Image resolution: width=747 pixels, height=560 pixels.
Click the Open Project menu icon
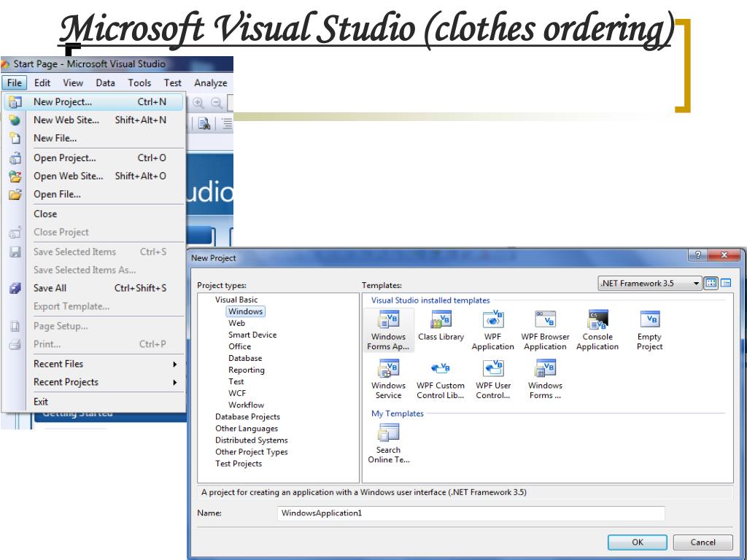(x=15, y=157)
